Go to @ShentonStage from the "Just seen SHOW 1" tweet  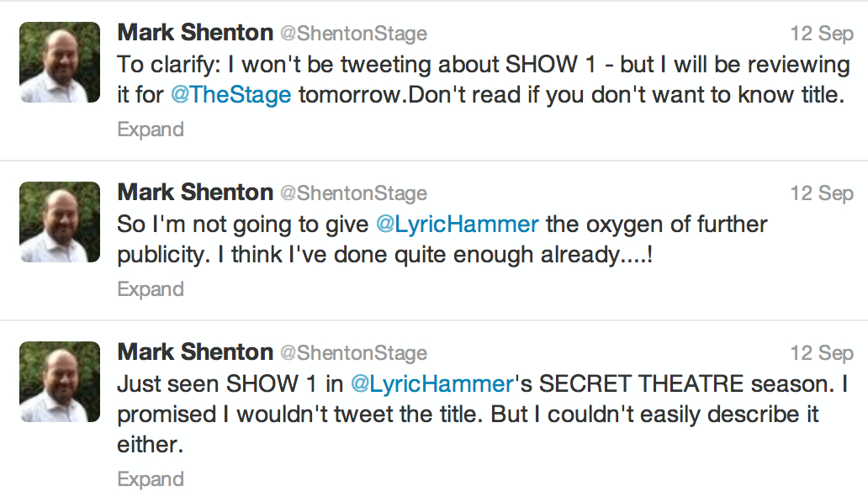tap(353, 353)
